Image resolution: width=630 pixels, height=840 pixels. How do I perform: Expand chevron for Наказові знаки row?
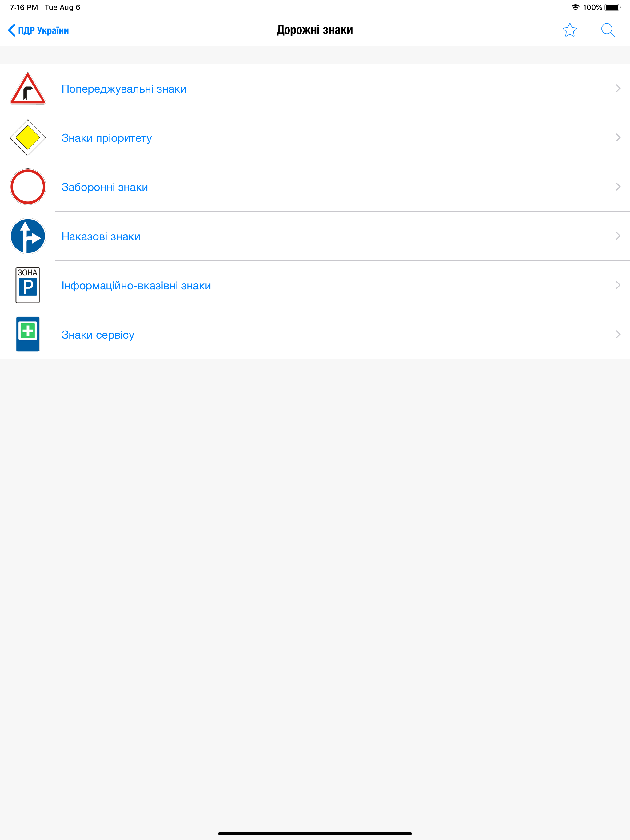(618, 236)
